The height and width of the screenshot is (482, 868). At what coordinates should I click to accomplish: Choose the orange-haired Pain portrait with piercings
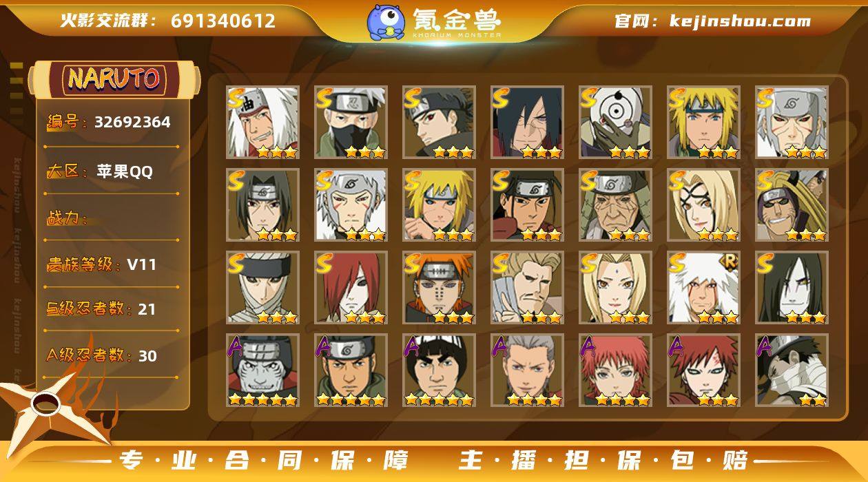(440, 288)
